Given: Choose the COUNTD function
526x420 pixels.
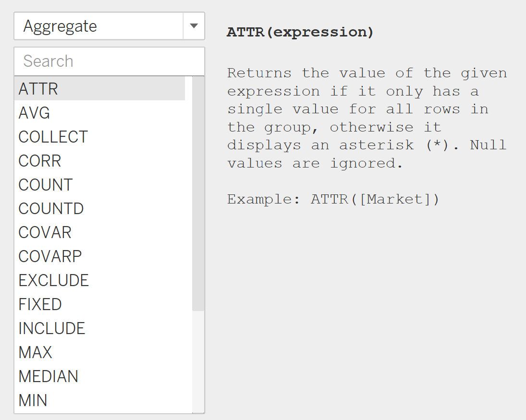Looking at the screenshot, I should [x=51, y=208].
